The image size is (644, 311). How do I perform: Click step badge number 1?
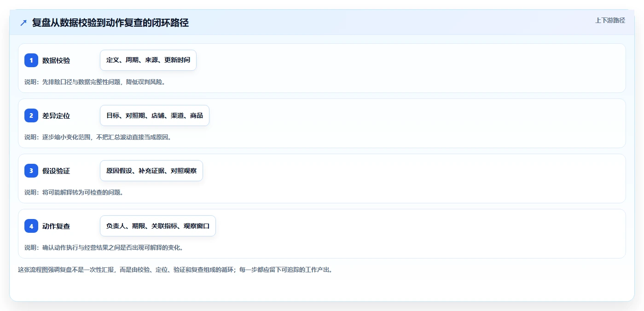pyautogui.click(x=31, y=60)
